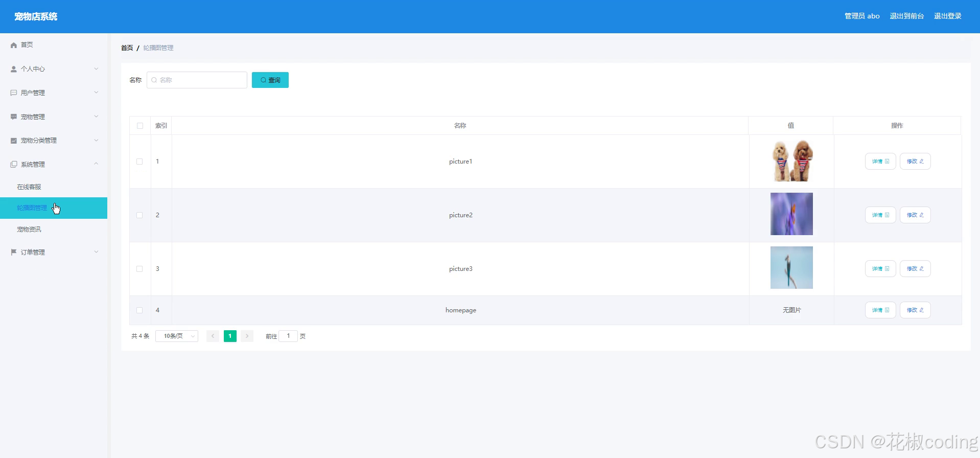Click the home icon beside 首页
980x458 pixels.
click(x=14, y=45)
